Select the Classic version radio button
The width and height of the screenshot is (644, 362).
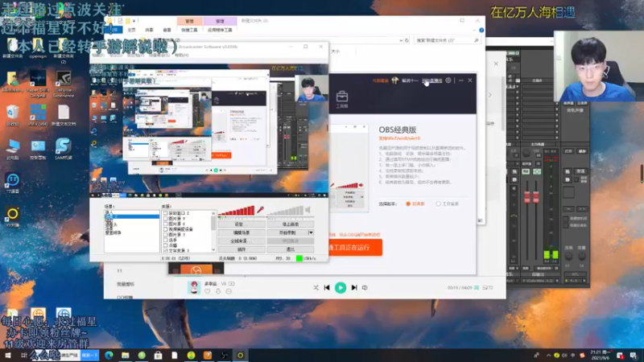point(408,204)
